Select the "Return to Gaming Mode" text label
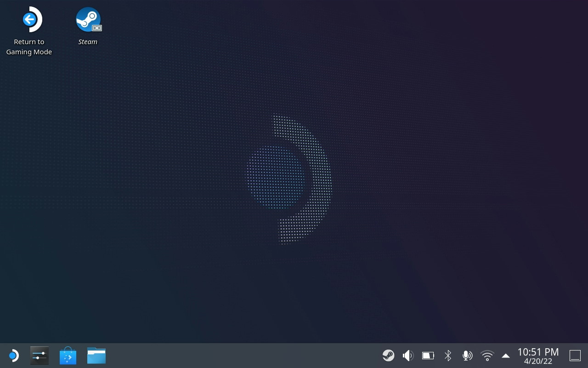 click(29, 47)
